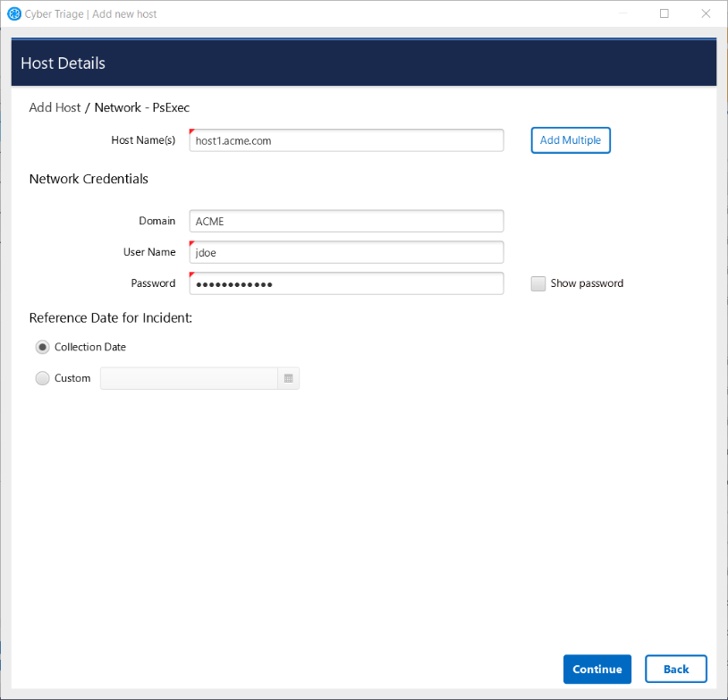The width and height of the screenshot is (728, 700).
Task: Select the Network - PsExec breadcrumb
Action: click(141, 107)
